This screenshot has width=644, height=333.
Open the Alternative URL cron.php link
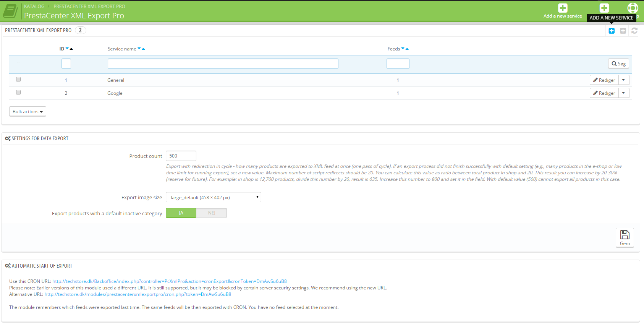(138, 294)
